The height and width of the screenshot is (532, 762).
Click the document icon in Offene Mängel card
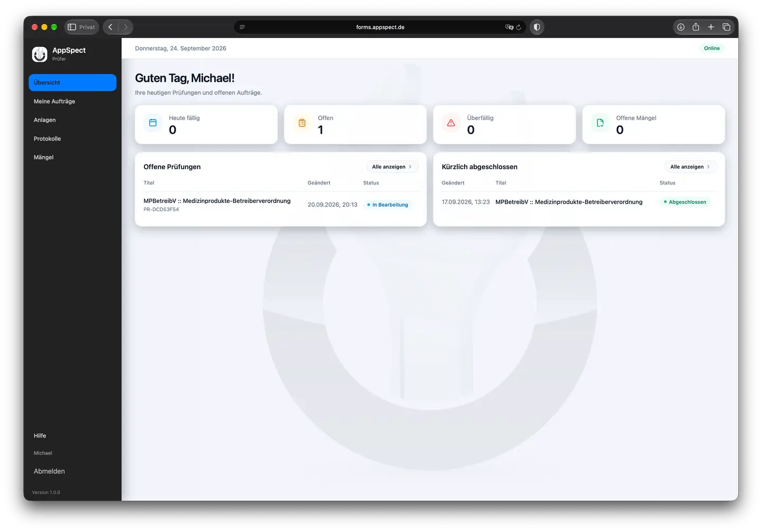point(600,123)
